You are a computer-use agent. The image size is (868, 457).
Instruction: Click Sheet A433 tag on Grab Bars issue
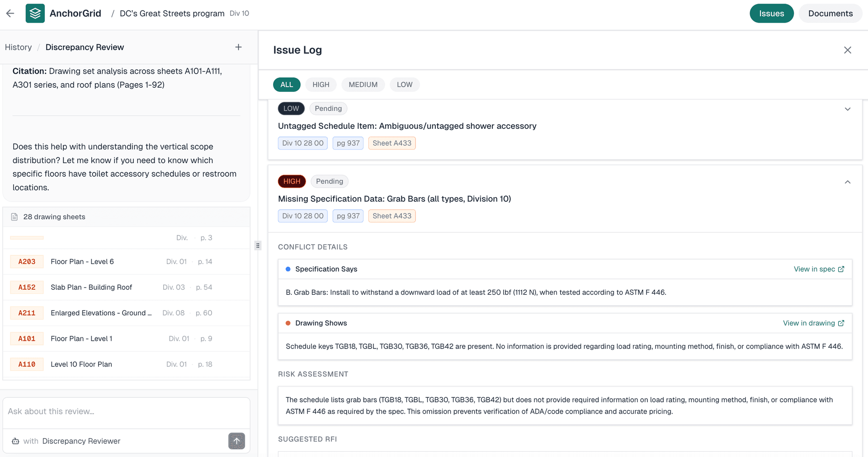click(392, 216)
